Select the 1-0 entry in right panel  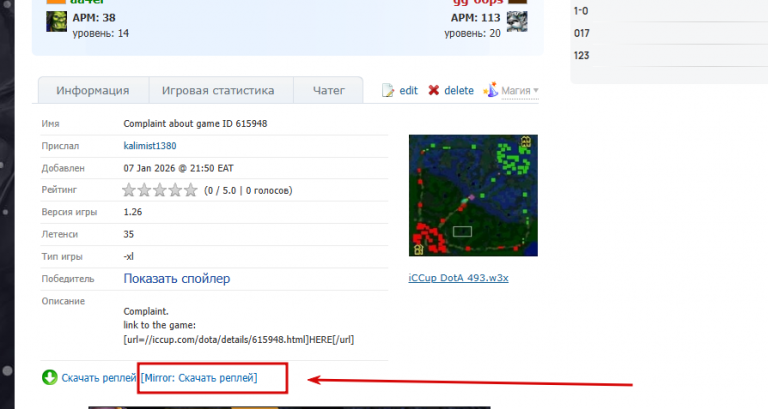tap(581, 11)
